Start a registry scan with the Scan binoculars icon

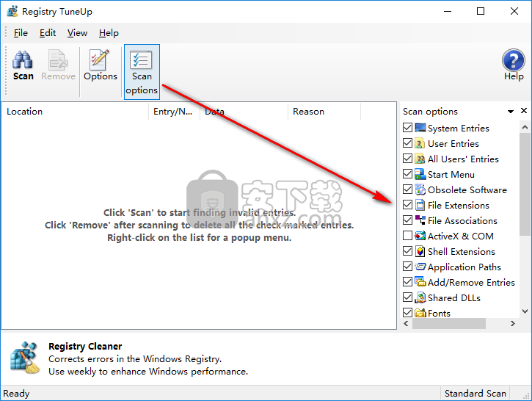23,60
